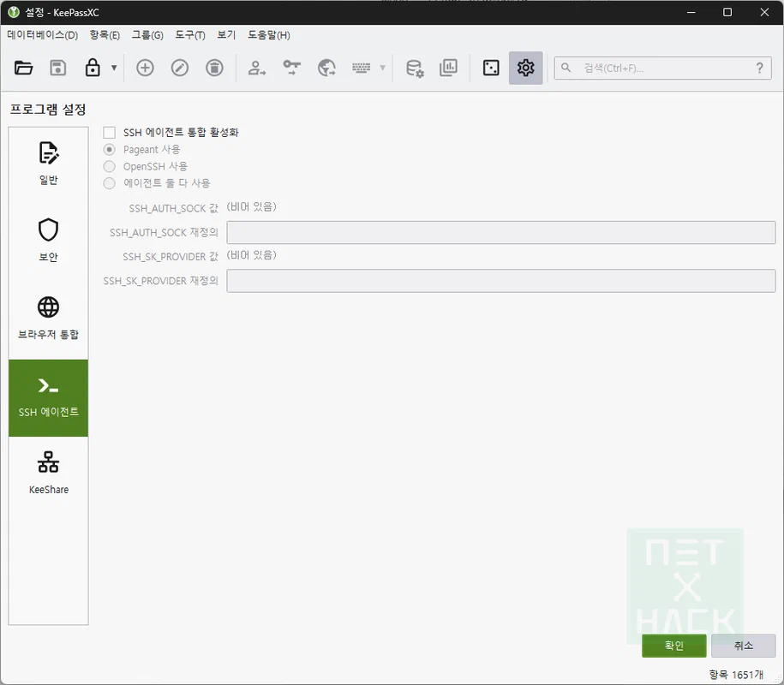Click the 프로그램 설정 heading
The height and width of the screenshot is (685, 784).
48,110
